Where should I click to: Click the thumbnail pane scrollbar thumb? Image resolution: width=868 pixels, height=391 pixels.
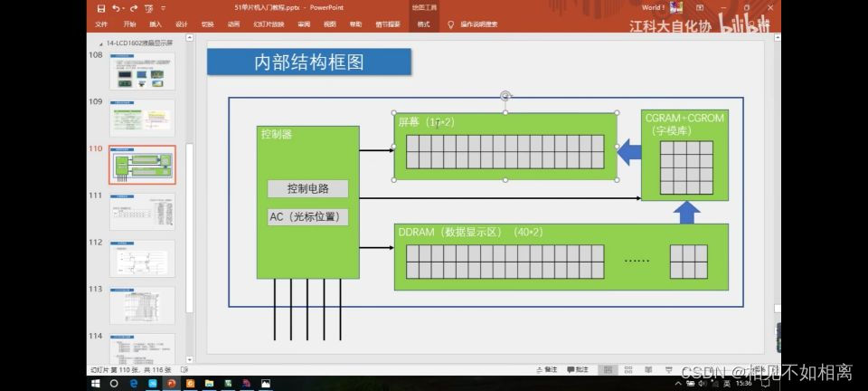click(x=189, y=228)
